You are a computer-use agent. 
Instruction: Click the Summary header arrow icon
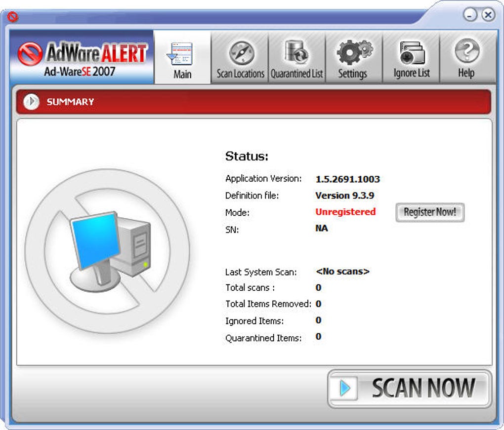[x=31, y=102]
